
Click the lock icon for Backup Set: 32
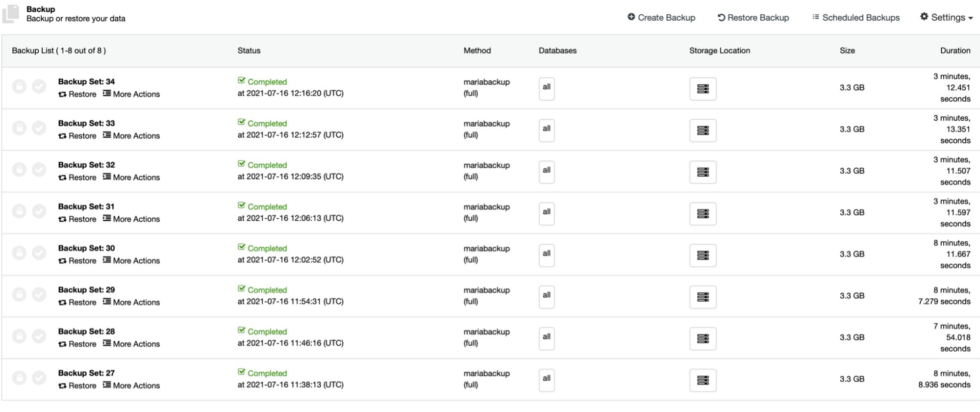19,170
